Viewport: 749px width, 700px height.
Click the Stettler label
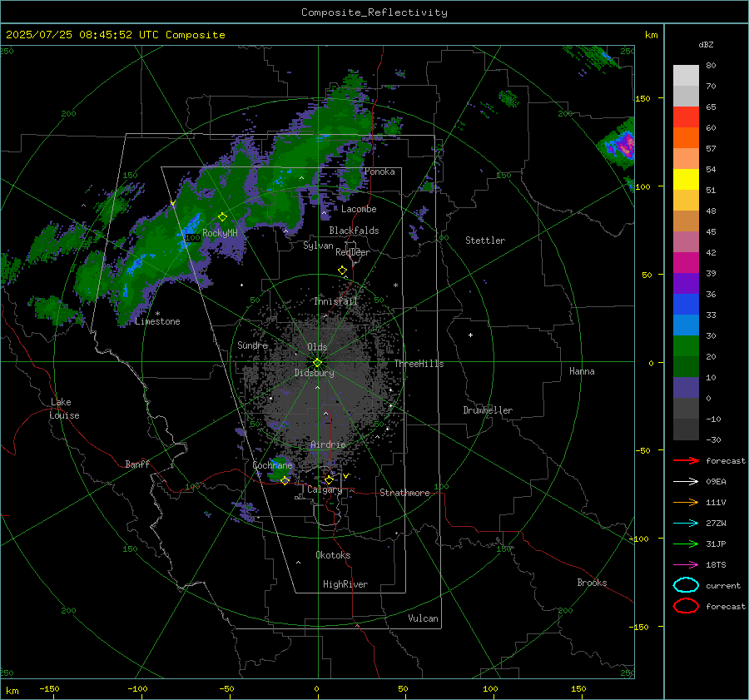click(485, 241)
